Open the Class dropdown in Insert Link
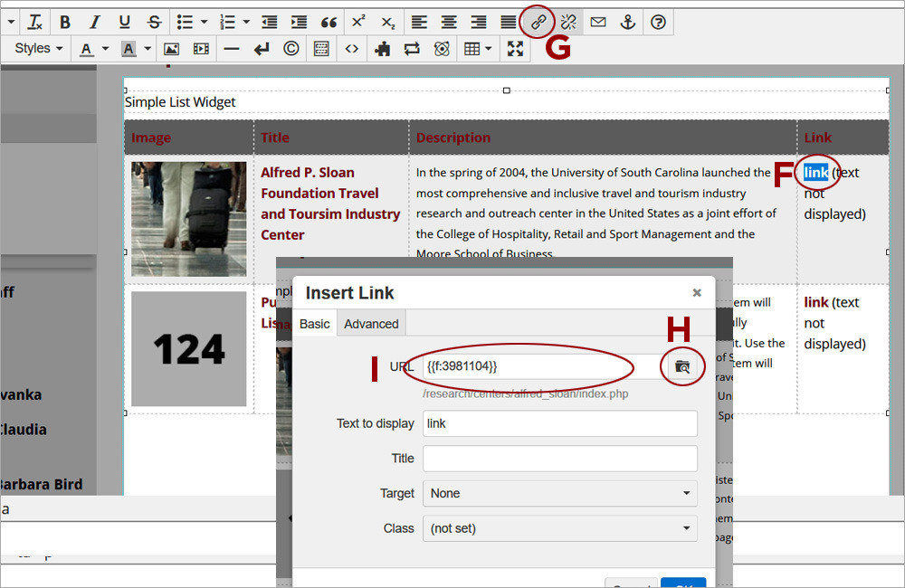905x588 pixels. [x=559, y=528]
